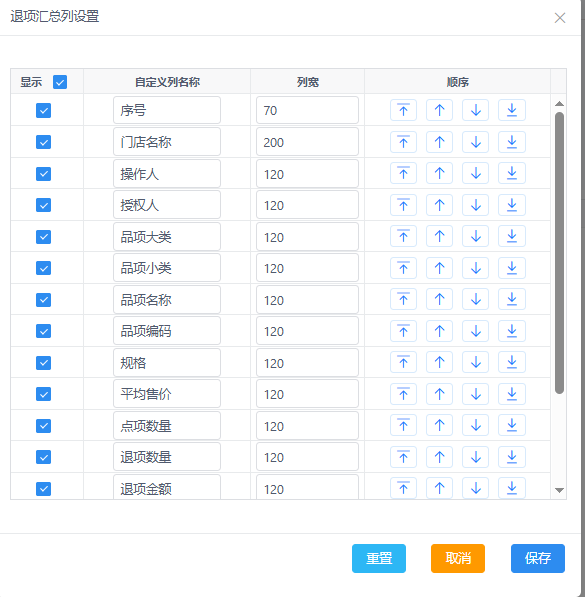Send 品项编码 row to bottom
The height and width of the screenshot is (597, 585).
tap(512, 331)
